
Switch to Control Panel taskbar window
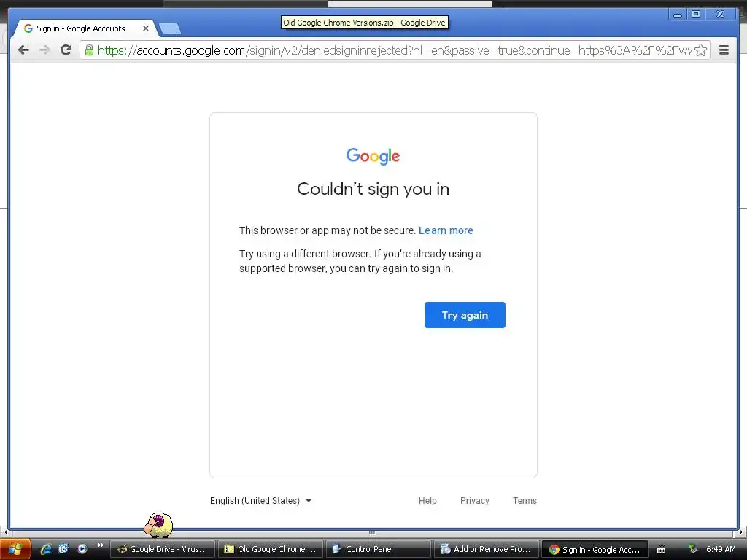click(379, 549)
